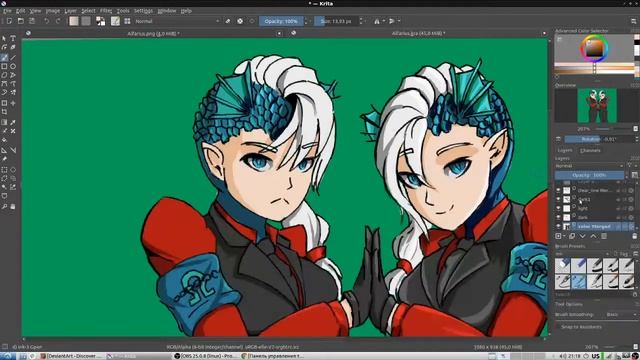640x360 pixels.
Task: Select the Transform tool
Action: (x=4, y=103)
